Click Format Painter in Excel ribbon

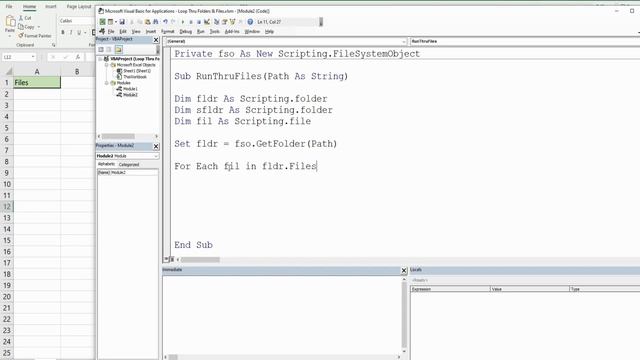35,36
